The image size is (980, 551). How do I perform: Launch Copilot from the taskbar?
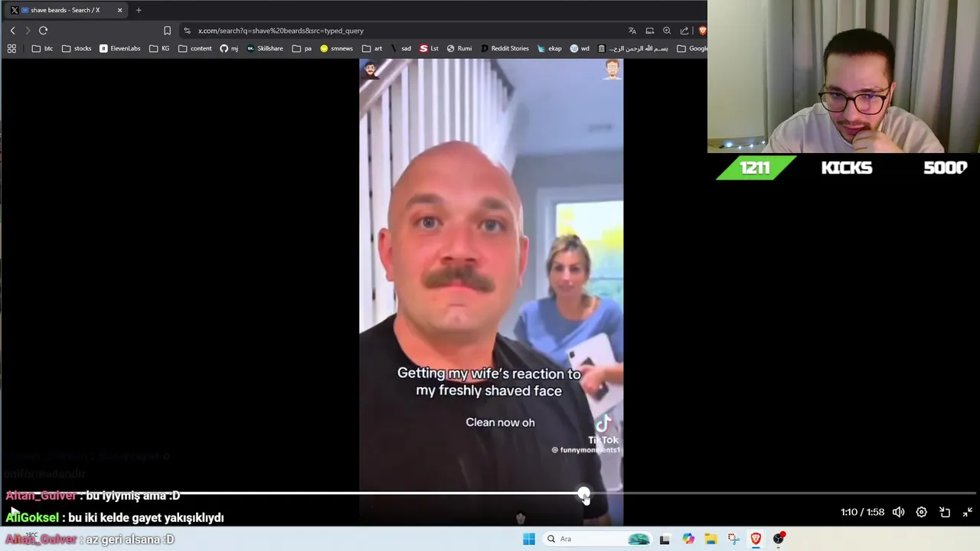point(688,539)
